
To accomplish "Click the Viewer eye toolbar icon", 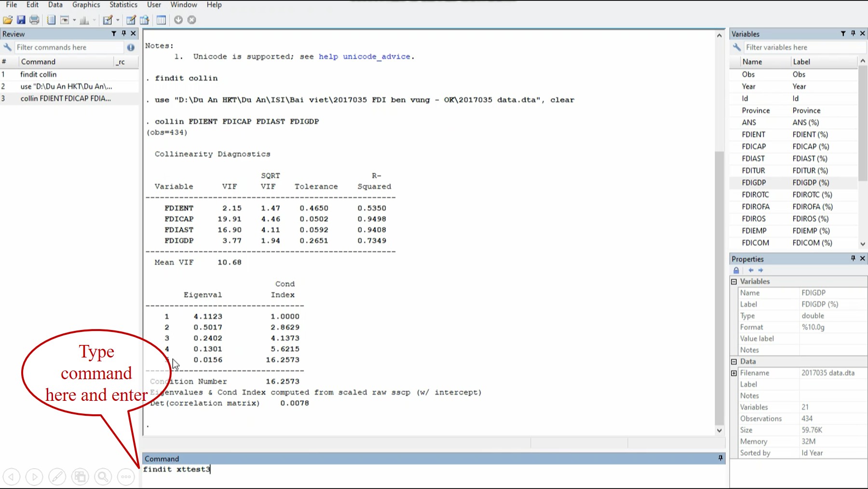I will click(x=64, y=20).
